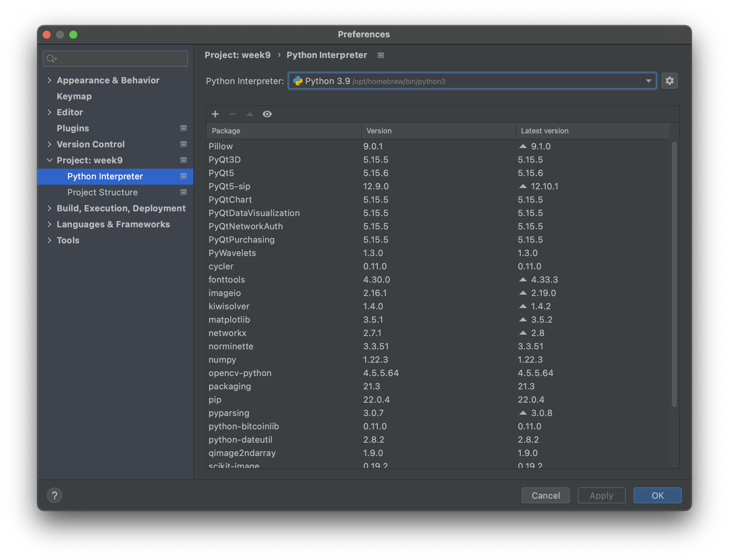Click the project-level icon next to Project Structure
Screen dimensions: 729x560
point(183,192)
